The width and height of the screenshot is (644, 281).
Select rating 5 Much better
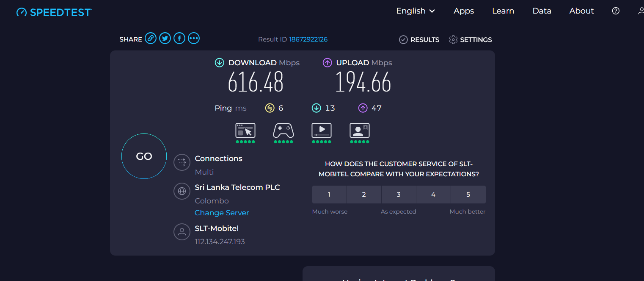click(x=468, y=195)
